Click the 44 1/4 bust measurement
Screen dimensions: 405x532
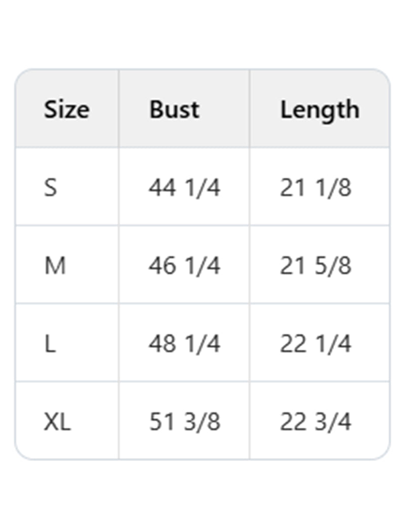pos(184,188)
